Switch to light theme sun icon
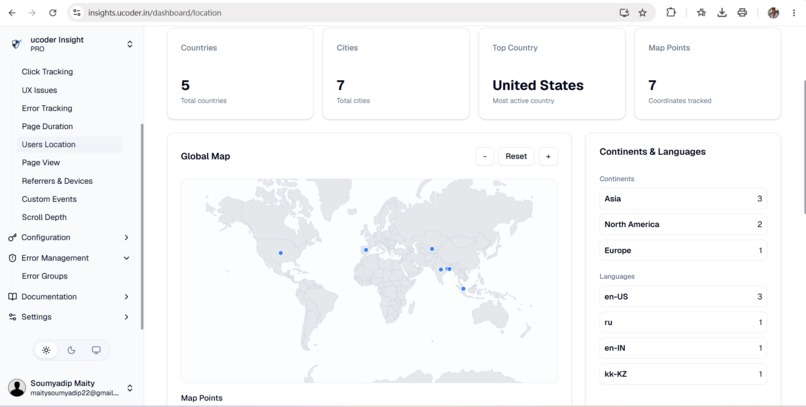806x407 pixels. [46, 350]
